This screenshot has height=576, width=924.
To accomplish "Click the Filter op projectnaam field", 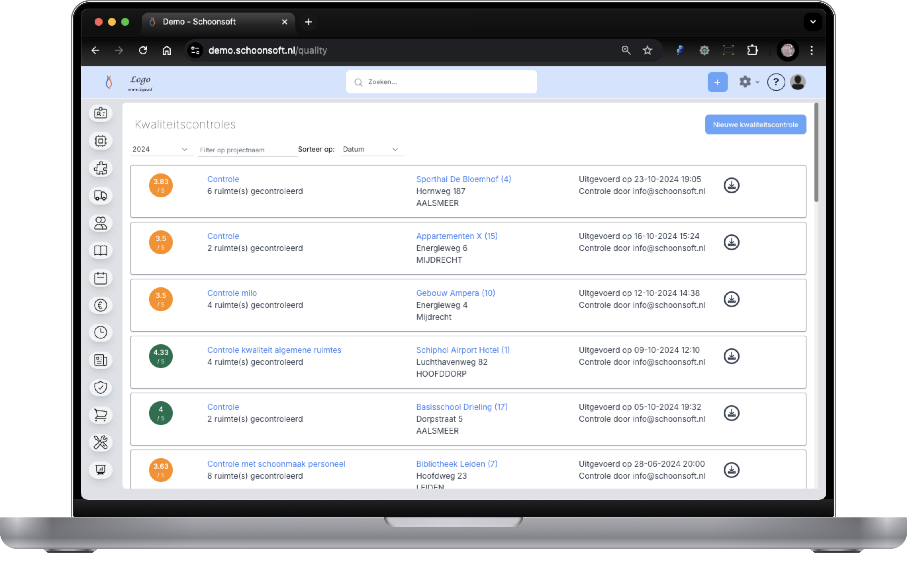I will click(247, 150).
